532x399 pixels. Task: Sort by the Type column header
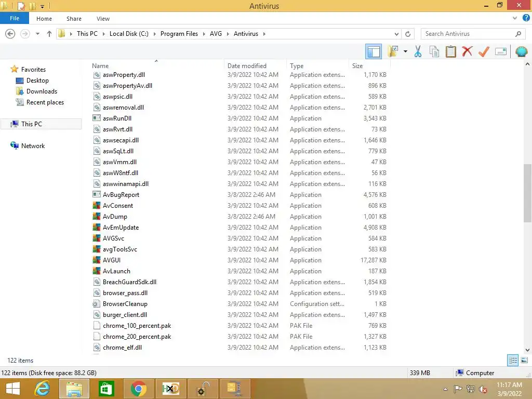[297, 66]
